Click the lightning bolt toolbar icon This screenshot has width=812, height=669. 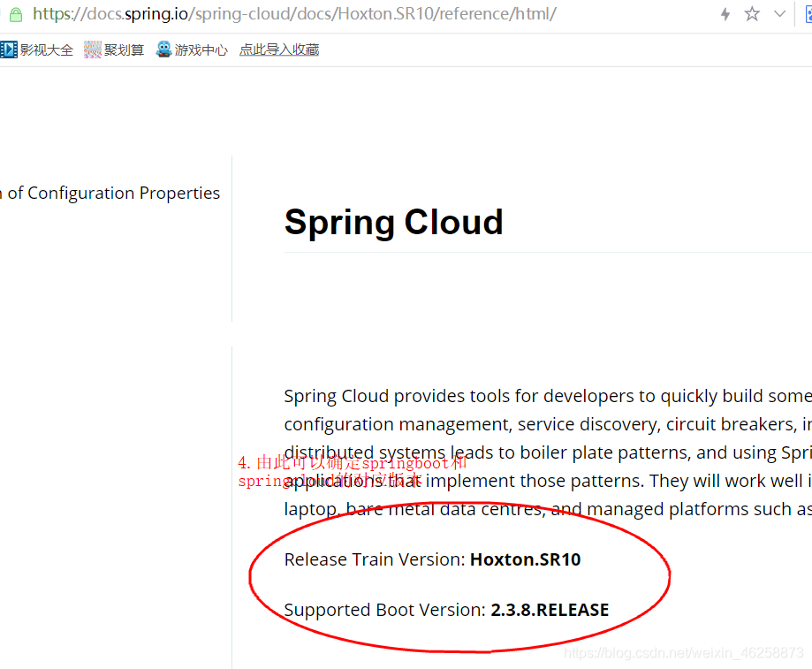click(x=724, y=13)
